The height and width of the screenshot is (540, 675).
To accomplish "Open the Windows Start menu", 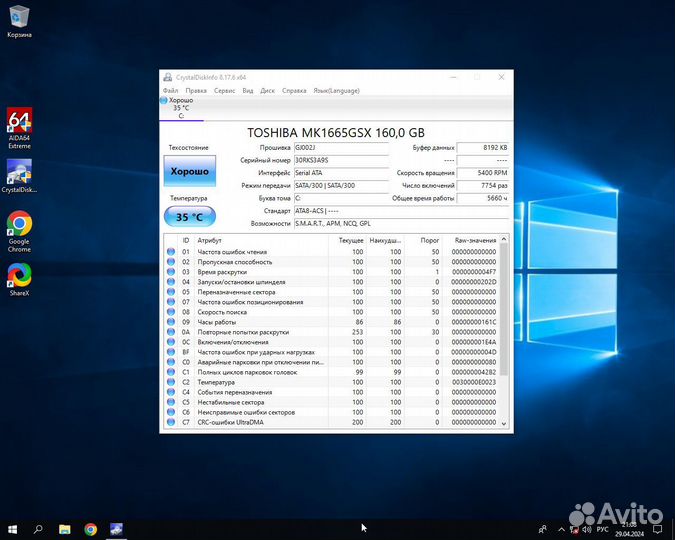I will [12, 529].
